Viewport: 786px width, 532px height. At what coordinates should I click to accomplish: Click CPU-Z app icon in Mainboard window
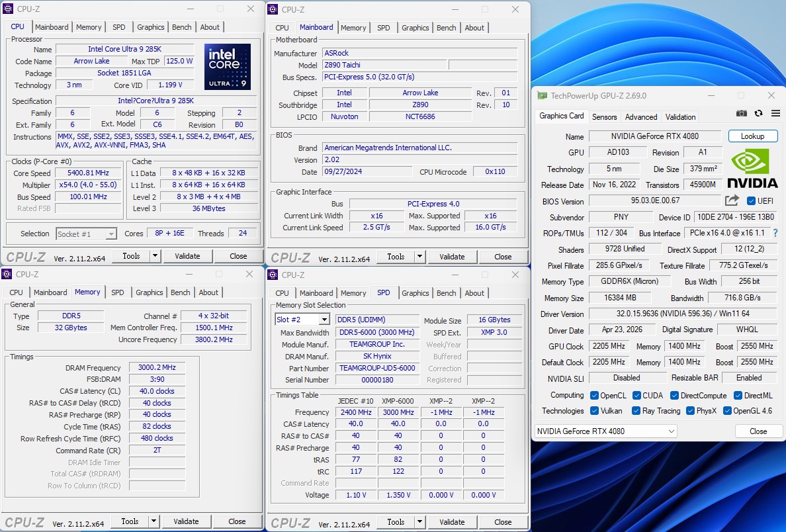click(273, 9)
